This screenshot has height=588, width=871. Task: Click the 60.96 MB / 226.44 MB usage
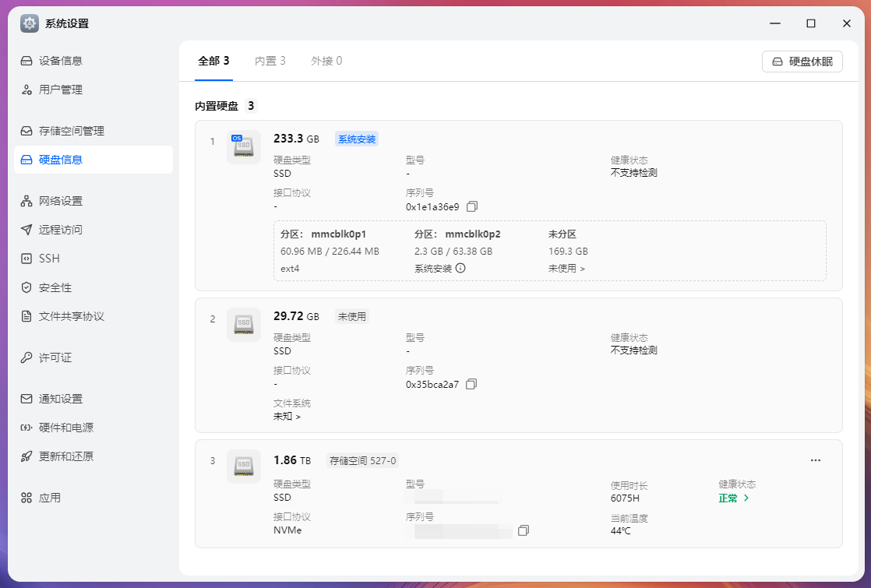[330, 252]
